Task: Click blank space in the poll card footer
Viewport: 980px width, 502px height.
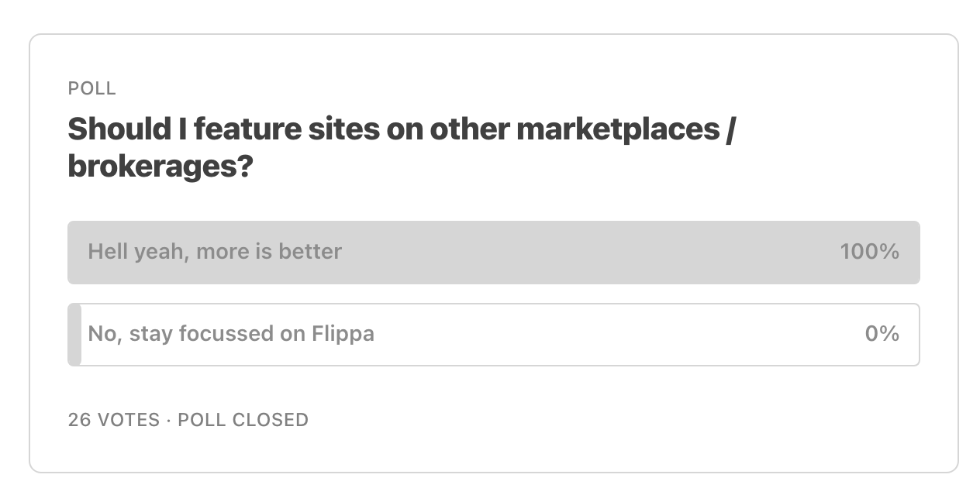Action: (620, 420)
